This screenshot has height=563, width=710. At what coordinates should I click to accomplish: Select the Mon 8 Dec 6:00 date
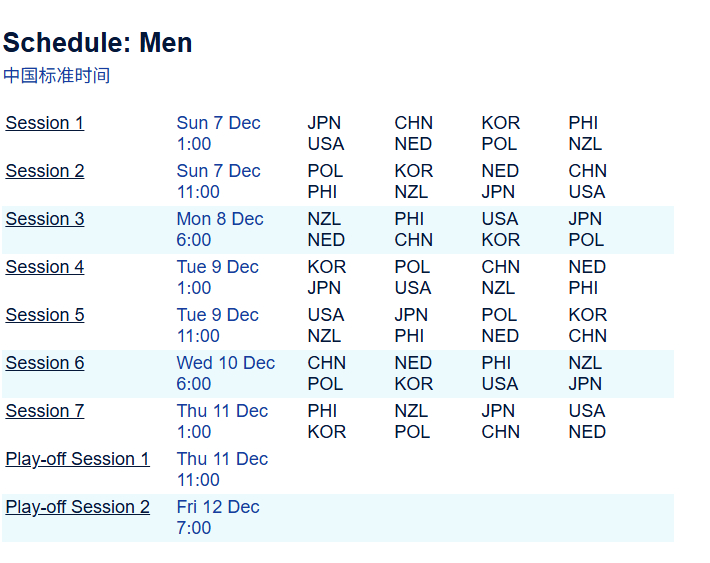[220, 229]
